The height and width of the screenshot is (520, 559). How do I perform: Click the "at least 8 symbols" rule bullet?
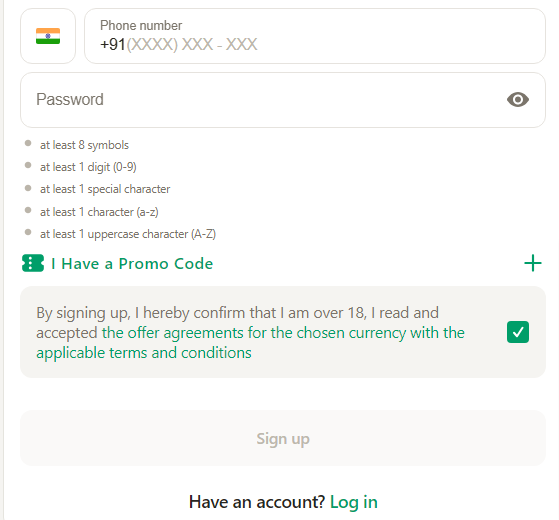tap(28, 143)
